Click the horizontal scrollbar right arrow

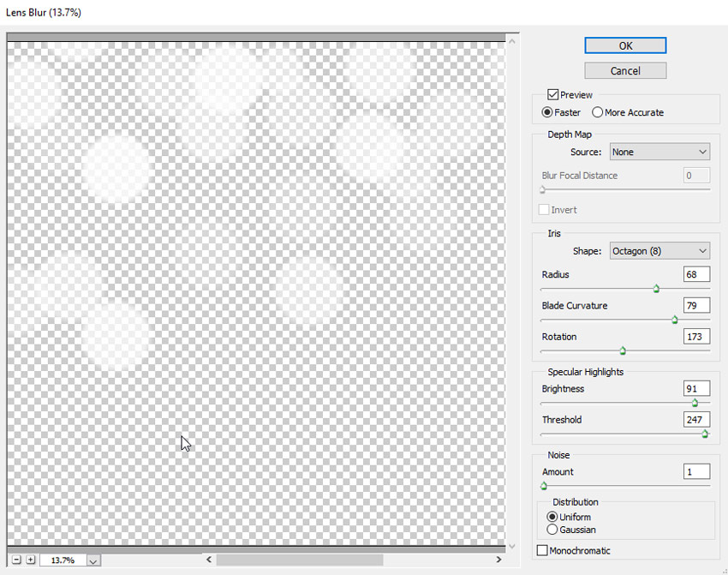(x=498, y=560)
